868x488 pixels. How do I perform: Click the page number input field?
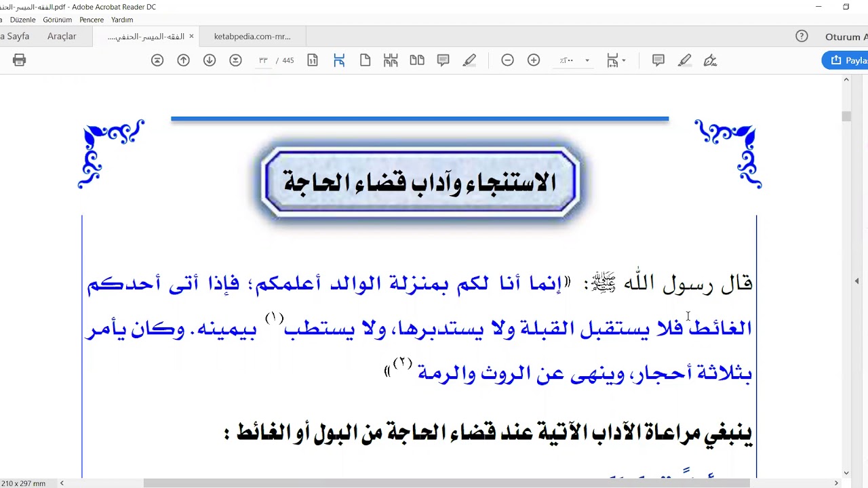[x=263, y=60]
